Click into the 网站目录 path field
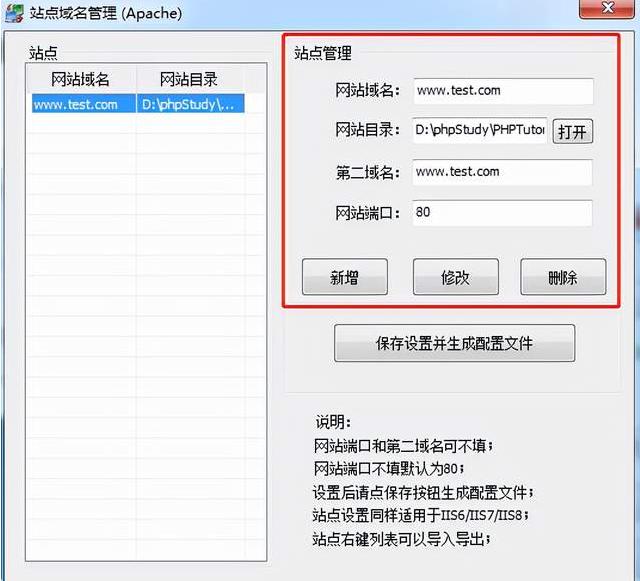This screenshot has width=640, height=581. (x=480, y=131)
